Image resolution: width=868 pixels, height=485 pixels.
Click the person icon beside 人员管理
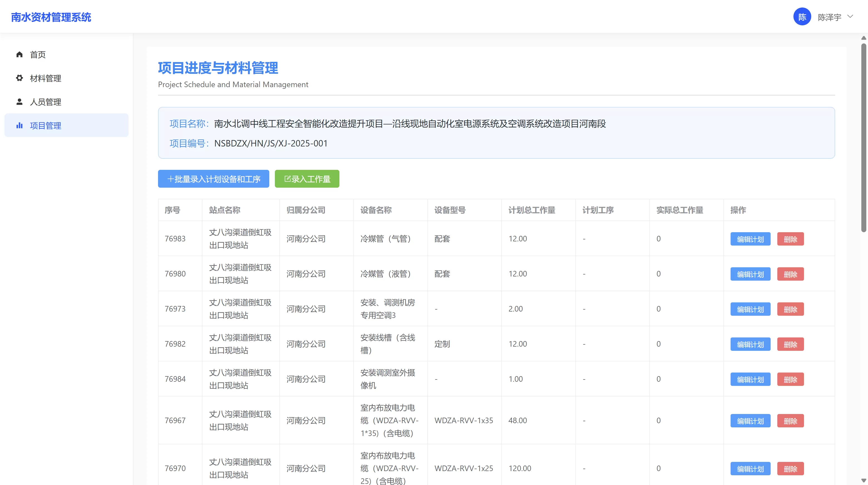point(19,102)
